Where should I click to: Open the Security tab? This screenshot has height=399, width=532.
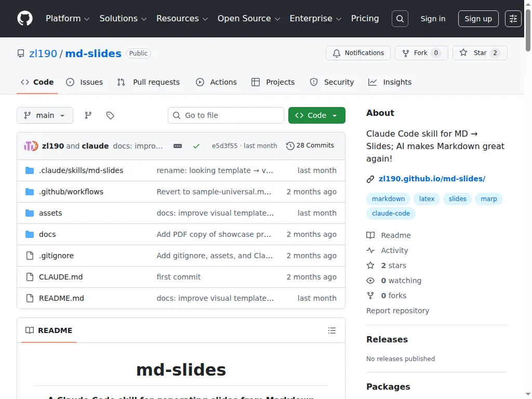[x=332, y=82]
